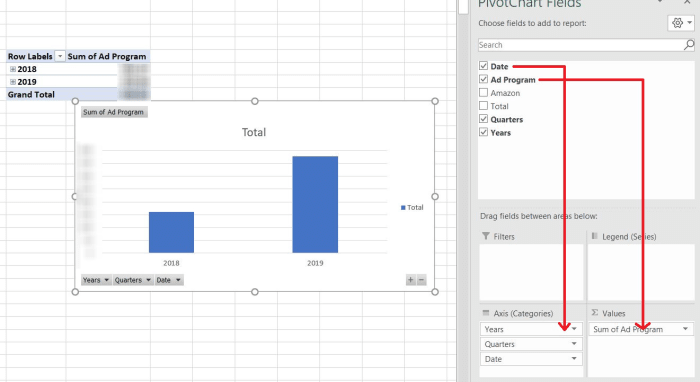Uncheck the Years field checkbox
Screen dimensions: 700x382
[x=483, y=132]
